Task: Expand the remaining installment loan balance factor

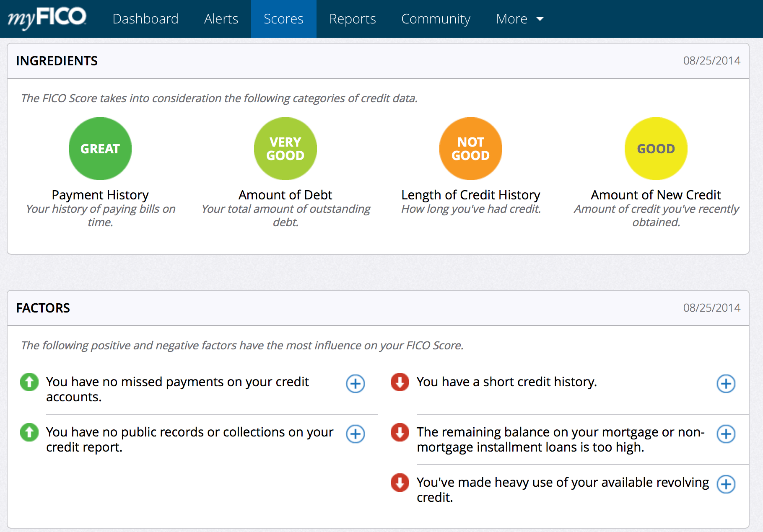Action: pyautogui.click(x=726, y=434)
